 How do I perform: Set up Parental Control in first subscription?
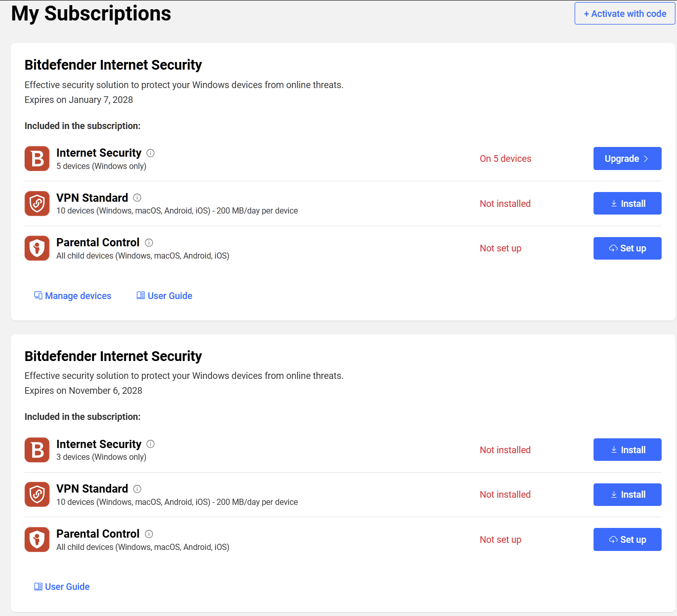[627, 248]
